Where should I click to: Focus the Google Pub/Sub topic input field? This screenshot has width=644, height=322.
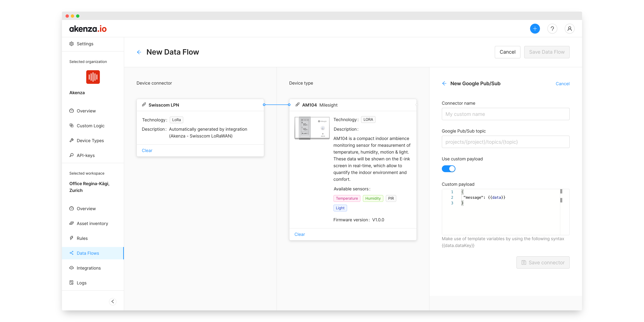click(x=505, y=142)
